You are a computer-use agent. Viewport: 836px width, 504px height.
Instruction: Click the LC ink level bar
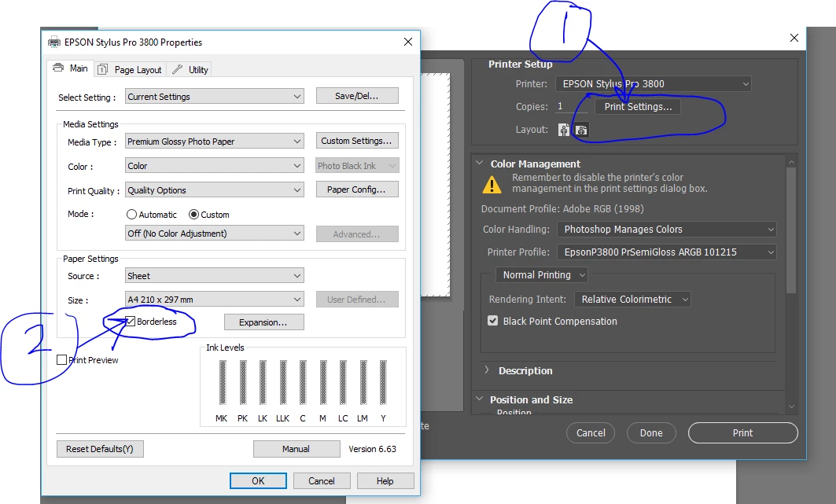point(343,383)
